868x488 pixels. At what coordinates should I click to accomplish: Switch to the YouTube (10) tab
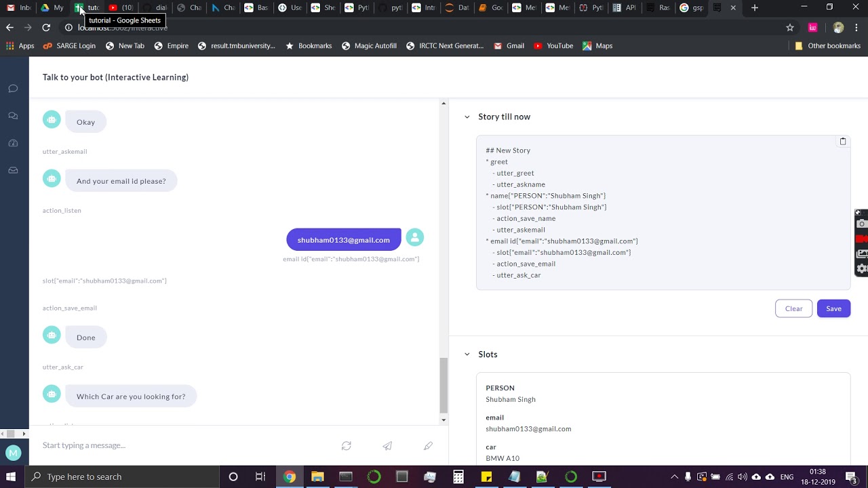click(x=121, y=7)
